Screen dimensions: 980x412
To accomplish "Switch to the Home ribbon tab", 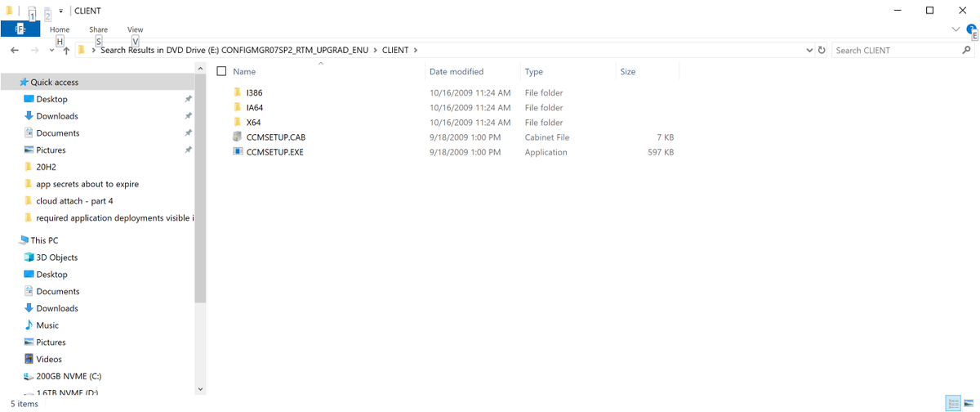I will [60, 29].
